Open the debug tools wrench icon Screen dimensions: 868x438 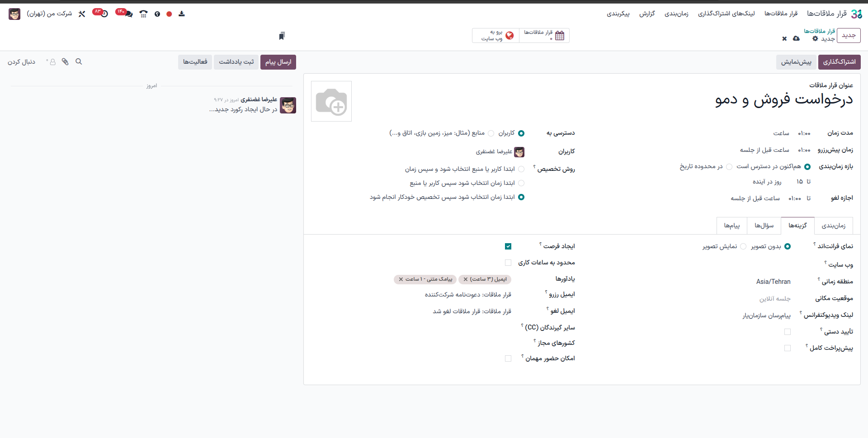pyautogui.click(x=82, y=14)
